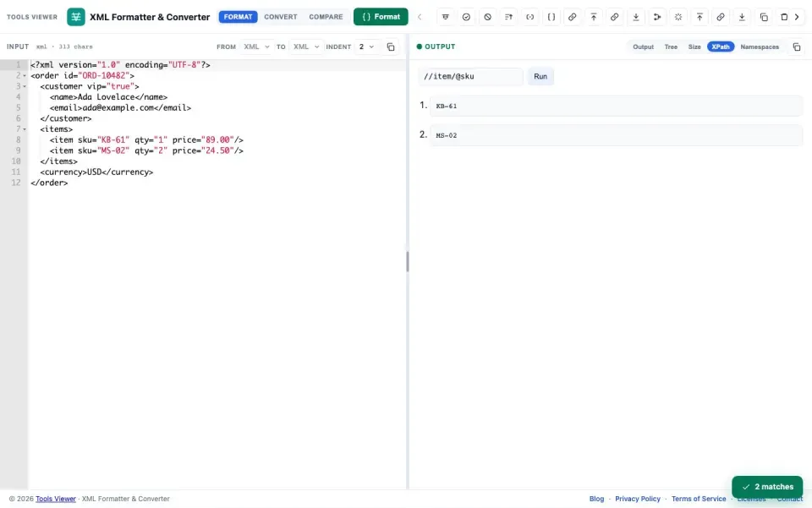This screenshot has width=812, height=508.
Task: Click the branch/merge toolbar icon
Action: (657, 17)
